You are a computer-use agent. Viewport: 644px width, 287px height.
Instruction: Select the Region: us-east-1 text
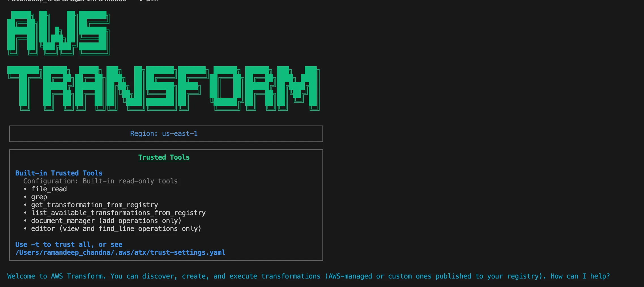(x=164, y=134)
